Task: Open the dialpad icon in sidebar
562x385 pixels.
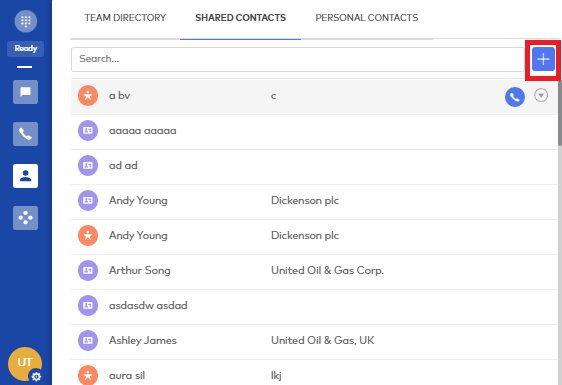Action: pos(25,21)
